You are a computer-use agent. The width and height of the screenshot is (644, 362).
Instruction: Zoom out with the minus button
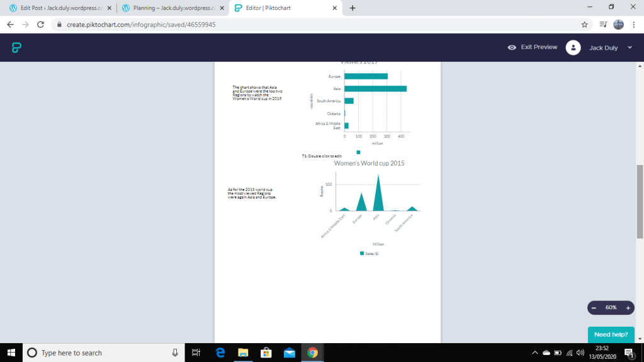tap(594, 307)
